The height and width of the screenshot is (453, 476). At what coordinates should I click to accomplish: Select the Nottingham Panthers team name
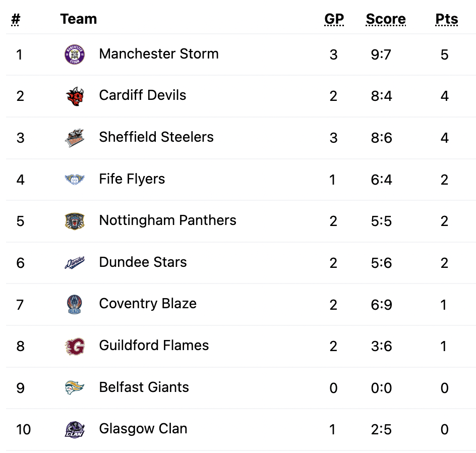(x=167, y=220)
